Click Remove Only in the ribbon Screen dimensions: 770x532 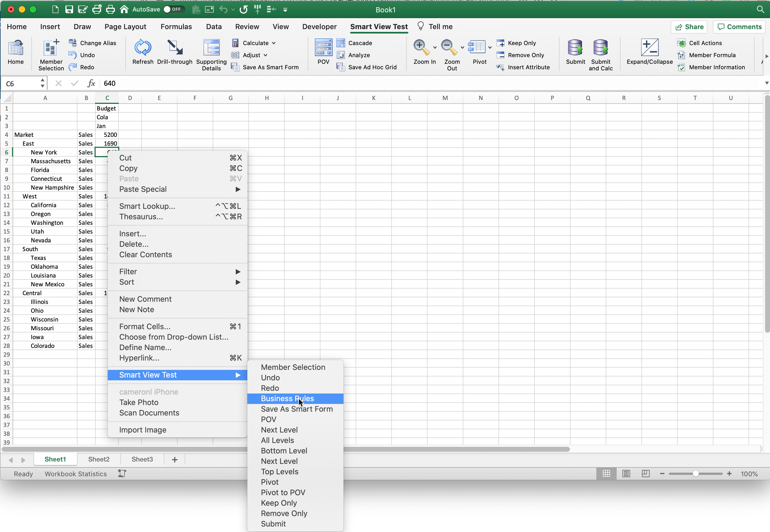pos(520,55)
